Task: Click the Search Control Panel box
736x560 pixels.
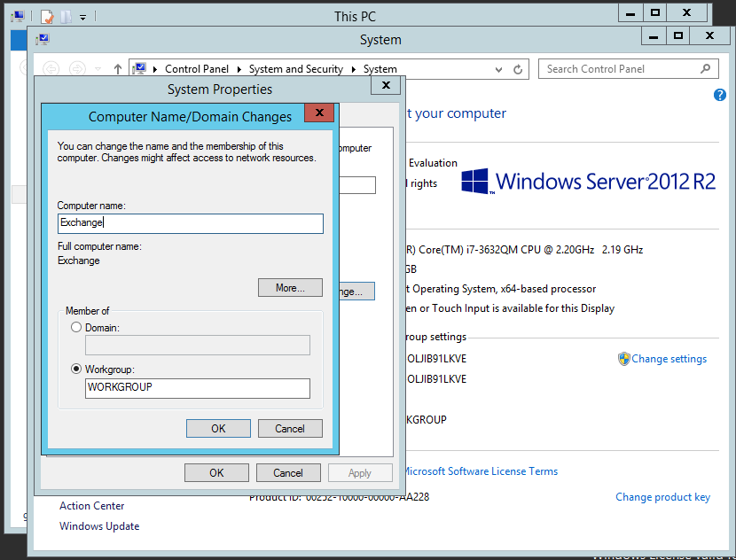Action: 628,69
